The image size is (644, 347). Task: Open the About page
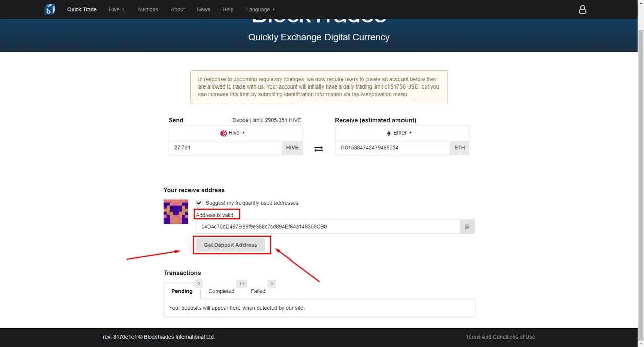click(178, 9)
